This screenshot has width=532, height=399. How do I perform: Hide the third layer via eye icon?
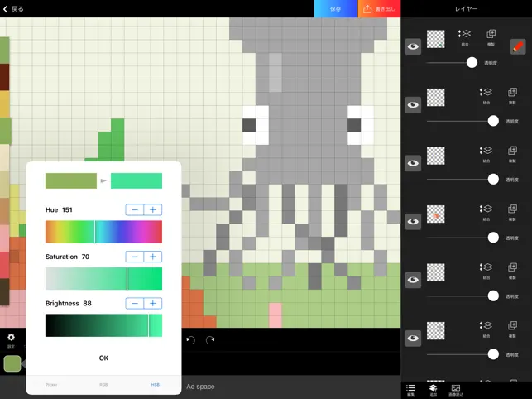click(413, 163)
